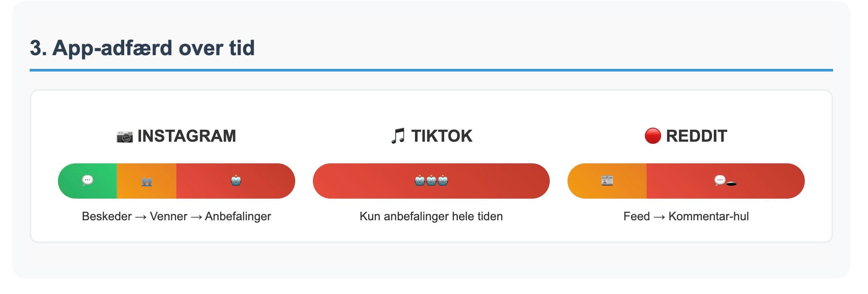
Task: Click the camera icon beside INSTAGRAM
Action: (x=125, y=136)
